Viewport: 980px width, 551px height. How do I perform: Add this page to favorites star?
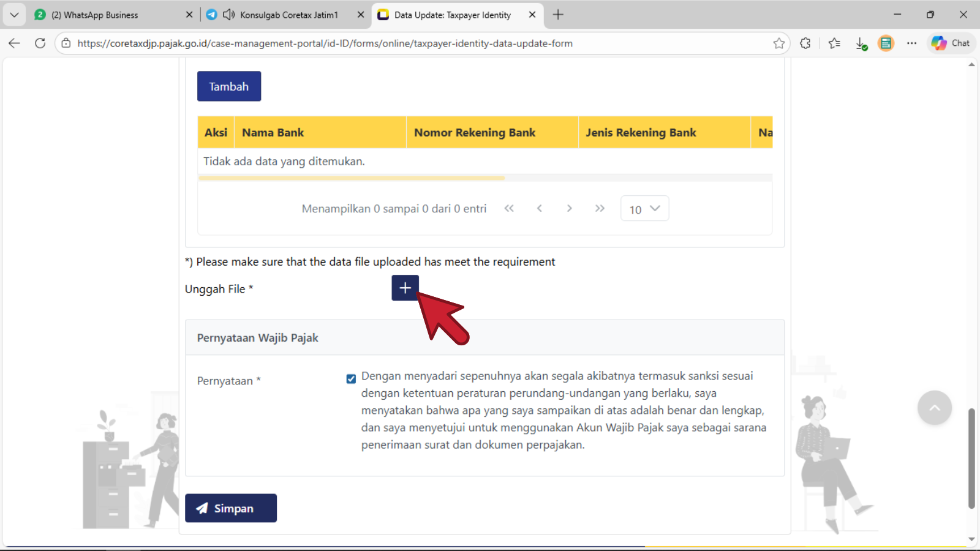click(x=778, y=43)
